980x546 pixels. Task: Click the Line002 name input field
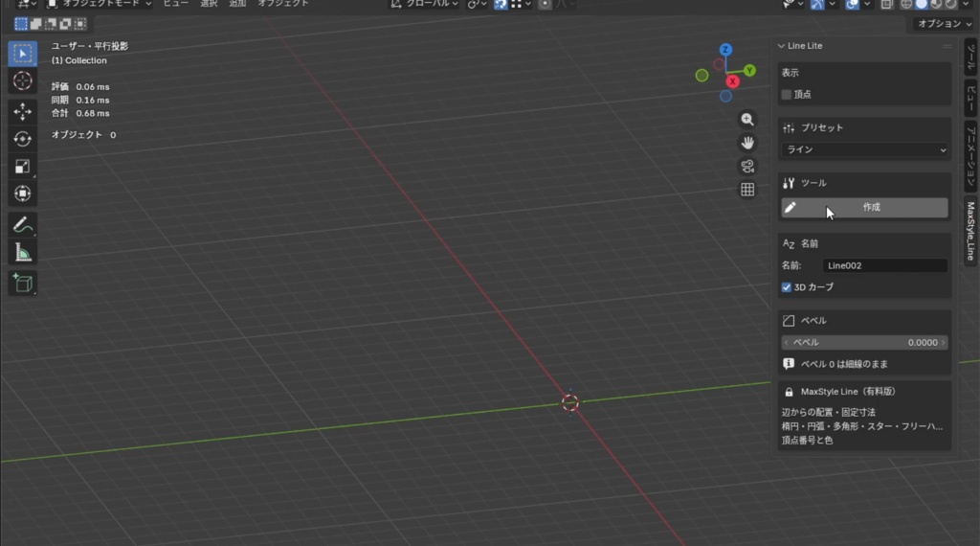coord(884,265)
